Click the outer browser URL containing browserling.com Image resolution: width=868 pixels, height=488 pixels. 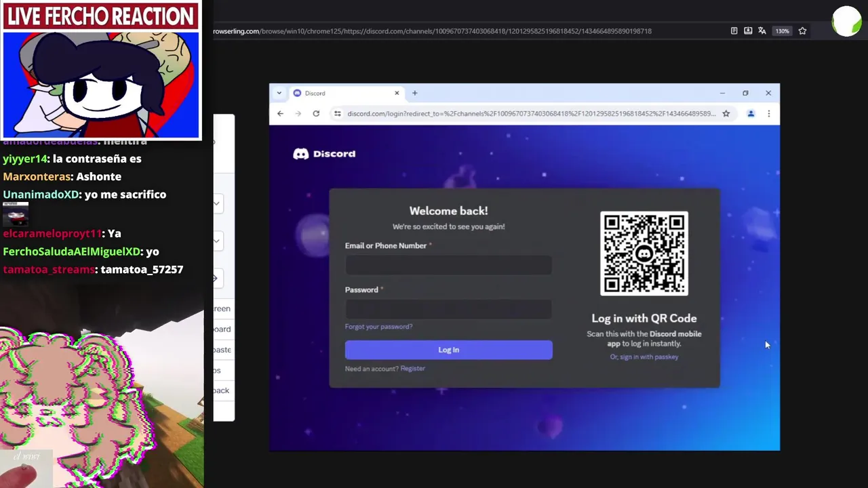(432, 31)
